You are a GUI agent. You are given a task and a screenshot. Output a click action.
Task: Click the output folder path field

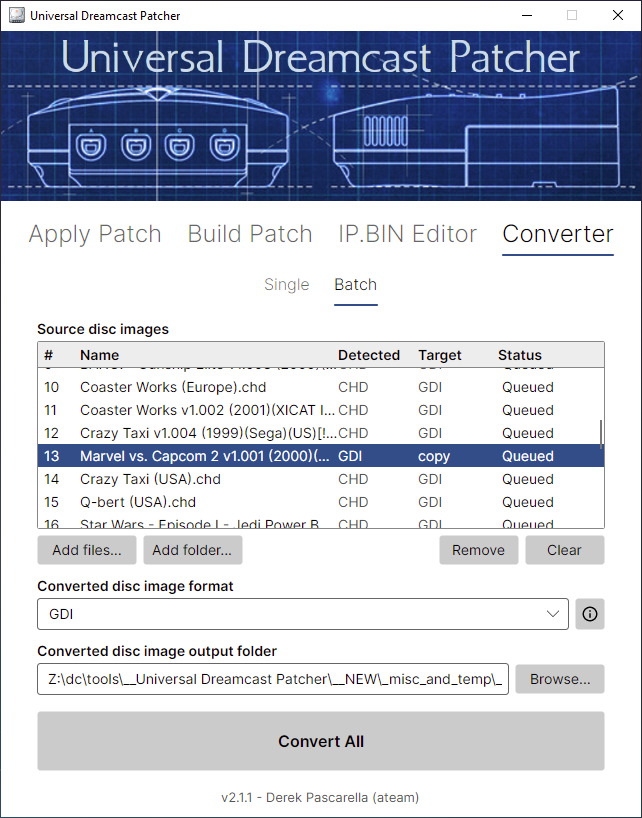click(x=273, y=679)
